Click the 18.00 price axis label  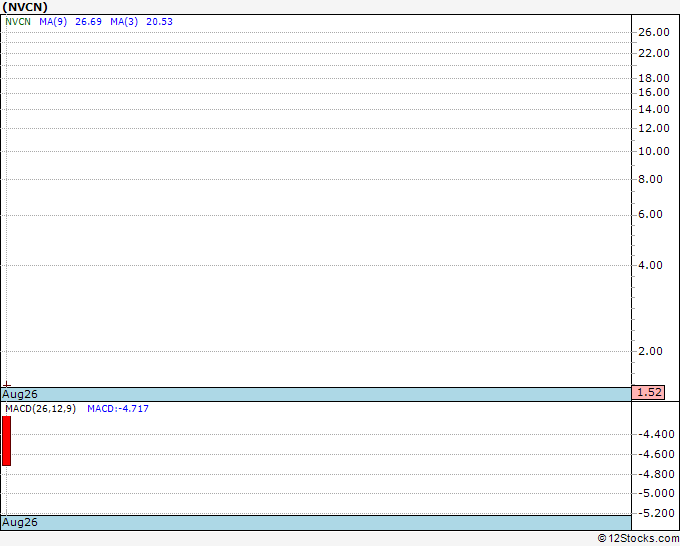tap(654, 78)
